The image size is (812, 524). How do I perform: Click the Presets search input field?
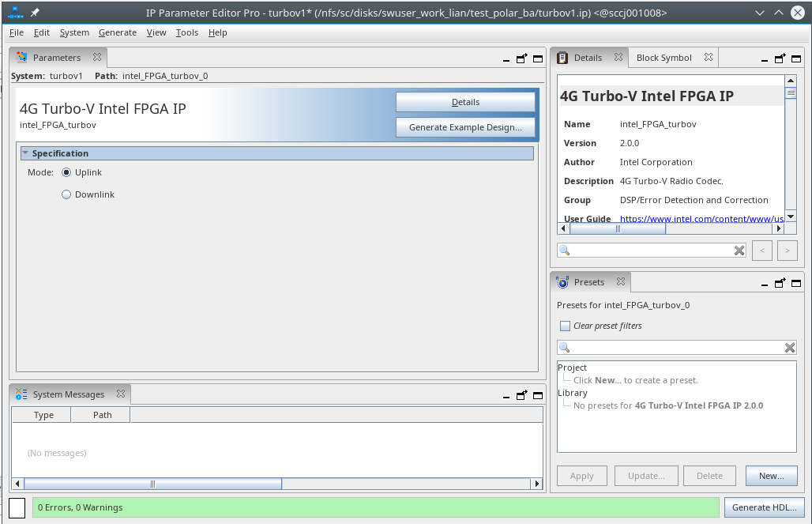(x=676, y=348)
